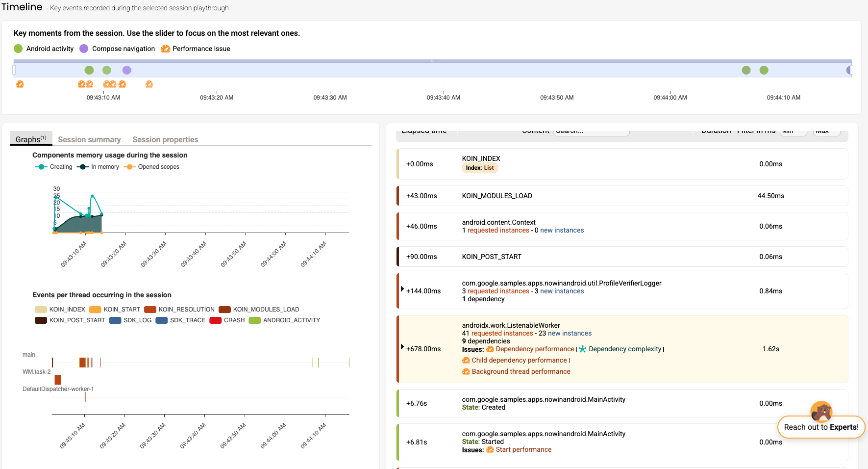Click the Content search input field
The image size is (868, 469).
[x=591, y=131]
